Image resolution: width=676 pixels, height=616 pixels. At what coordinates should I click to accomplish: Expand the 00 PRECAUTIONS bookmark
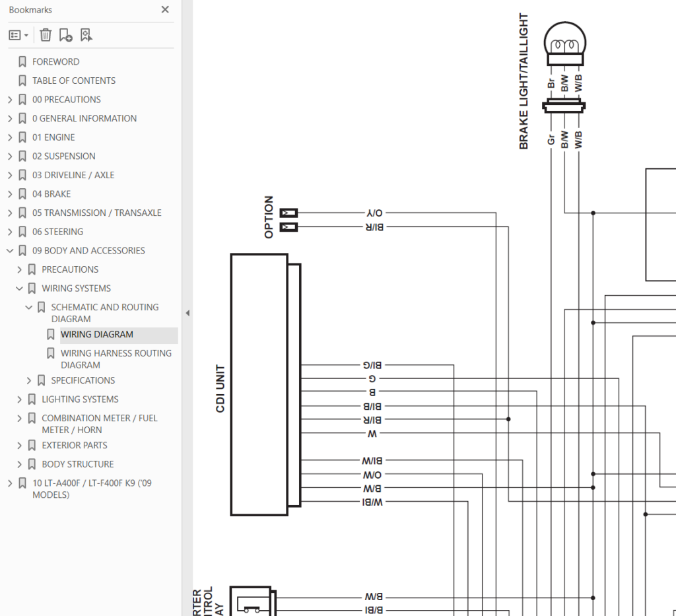coord(10,100)
